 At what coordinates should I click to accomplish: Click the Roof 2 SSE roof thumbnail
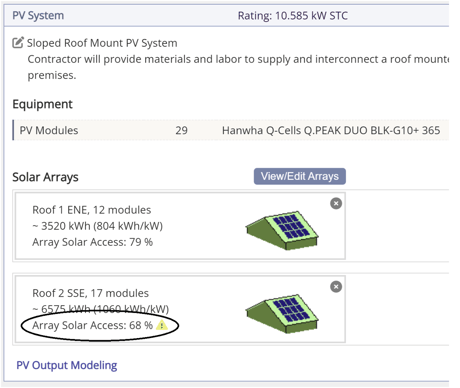(x=282, y=313)
